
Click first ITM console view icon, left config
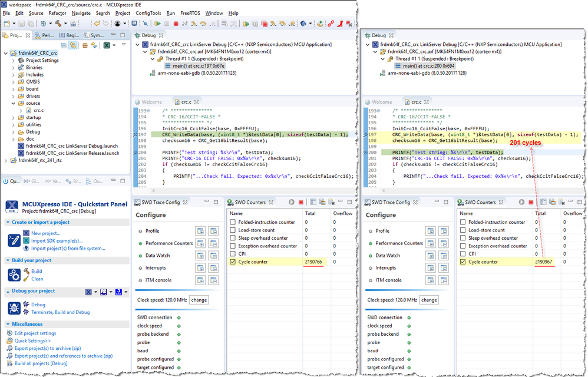point(201,280)
